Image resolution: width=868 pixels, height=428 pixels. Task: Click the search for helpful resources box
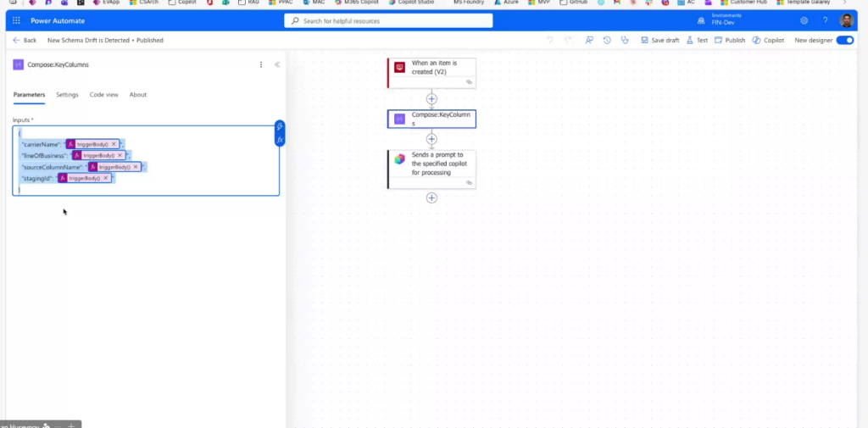pos(388,20)
